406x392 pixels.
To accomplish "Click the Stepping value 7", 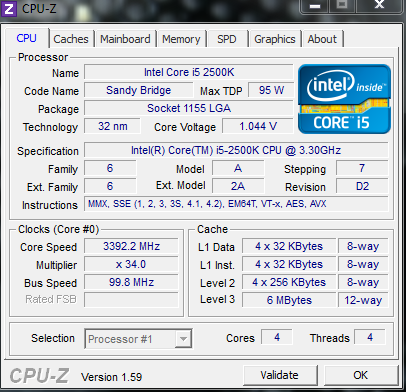I will click(362, 168).
